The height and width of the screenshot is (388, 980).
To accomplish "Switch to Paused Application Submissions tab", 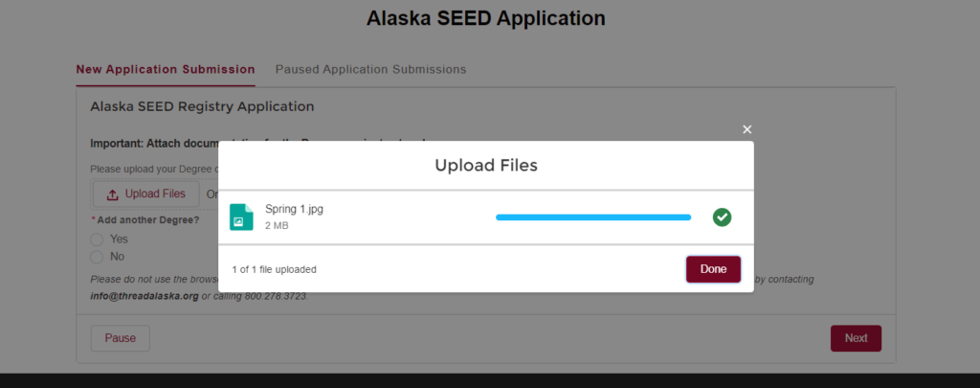I will tap(370, 70).
